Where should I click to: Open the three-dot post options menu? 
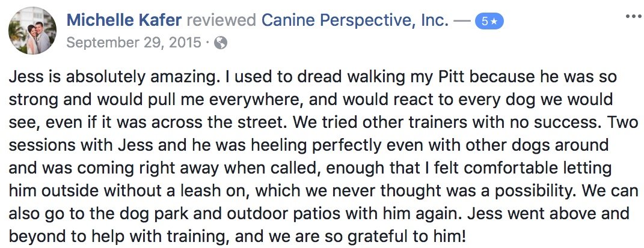coord(633,17)
